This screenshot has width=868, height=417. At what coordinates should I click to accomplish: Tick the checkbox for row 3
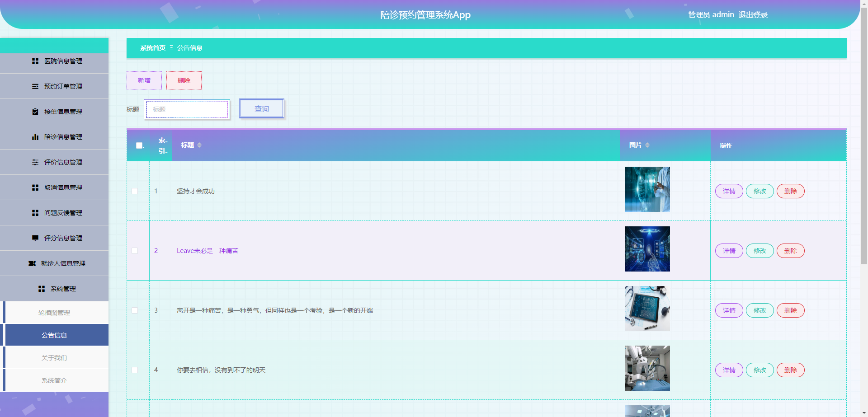pos(135,310)
